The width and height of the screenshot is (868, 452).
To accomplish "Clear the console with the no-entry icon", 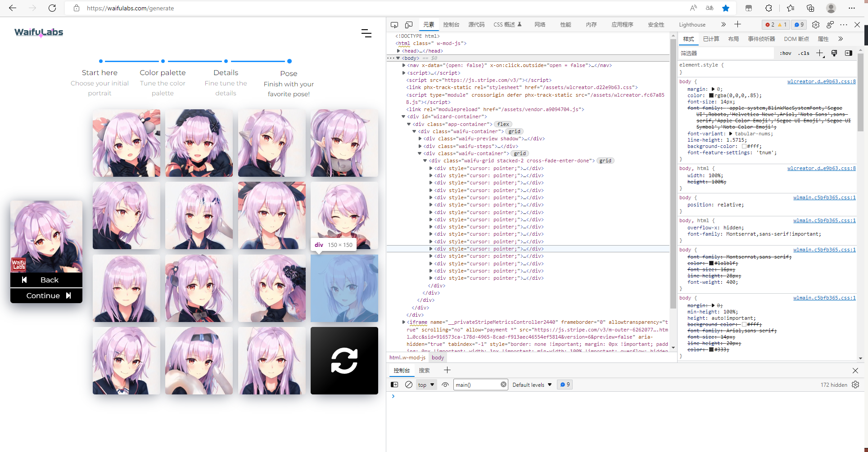I will pos(409,385).
